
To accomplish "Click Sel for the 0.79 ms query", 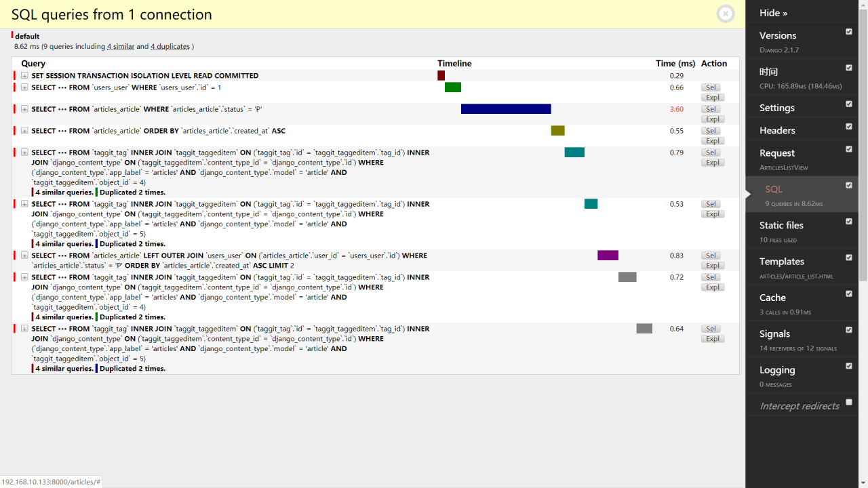I will pyautogui.click(x=711, y=152).
